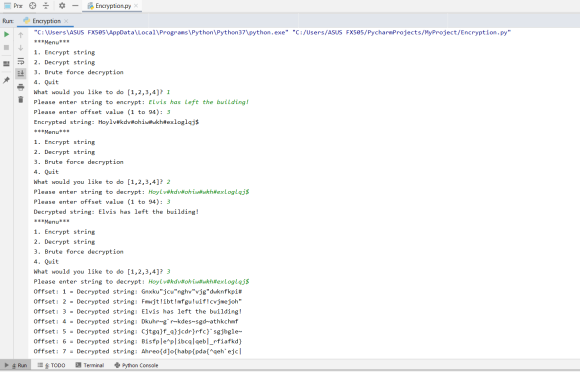The height and width of the screenshot is (372, 580).
Task: Restore layout icon in Run sidebar
Action: tap(6, 64)
